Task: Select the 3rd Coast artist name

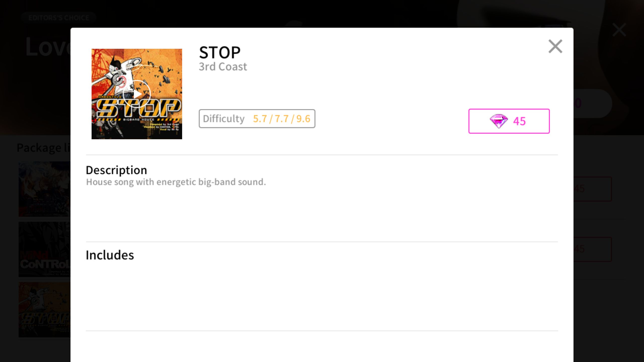Action: (223, 67)
